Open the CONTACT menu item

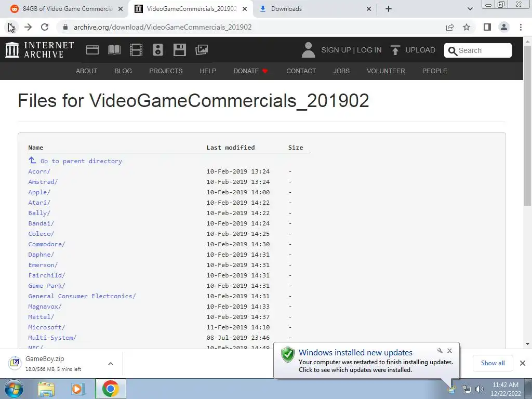click(x=301, y=71)
